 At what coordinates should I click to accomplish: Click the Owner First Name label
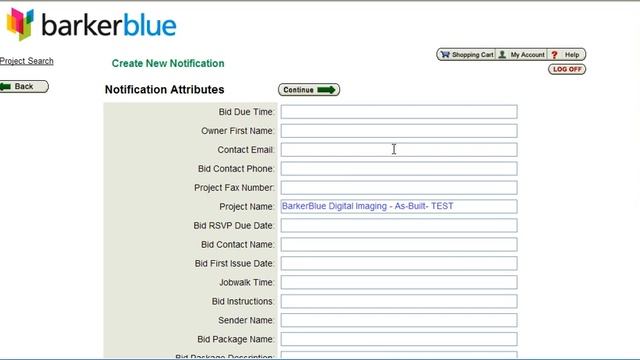pyautogui.click(x=238, y=131)
